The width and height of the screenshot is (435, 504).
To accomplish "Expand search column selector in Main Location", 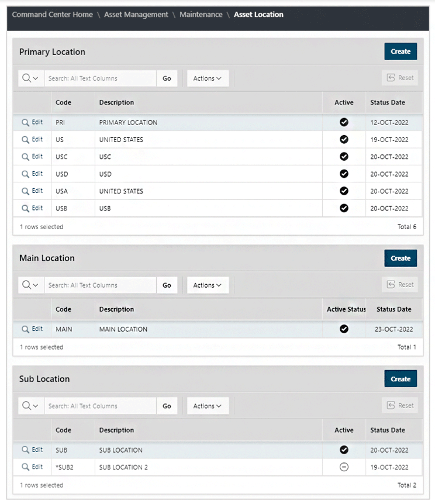I will pyautogui.click(x=30, y=285).
